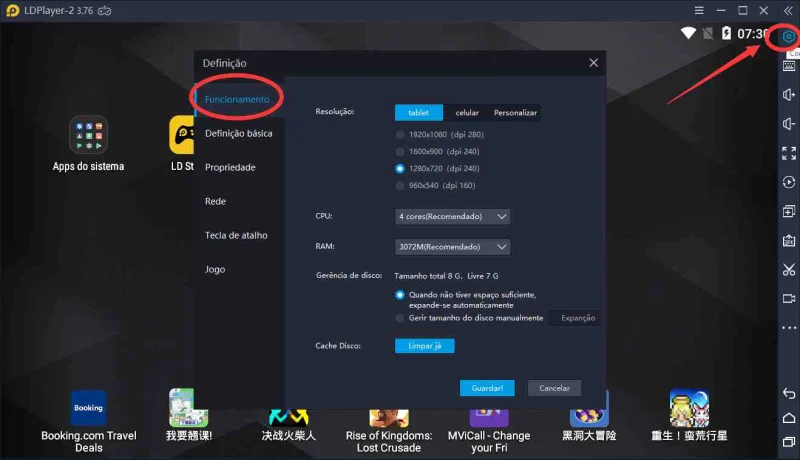
Task: Toggle fullscreen icon in sidebar
Action: [789, 153]
